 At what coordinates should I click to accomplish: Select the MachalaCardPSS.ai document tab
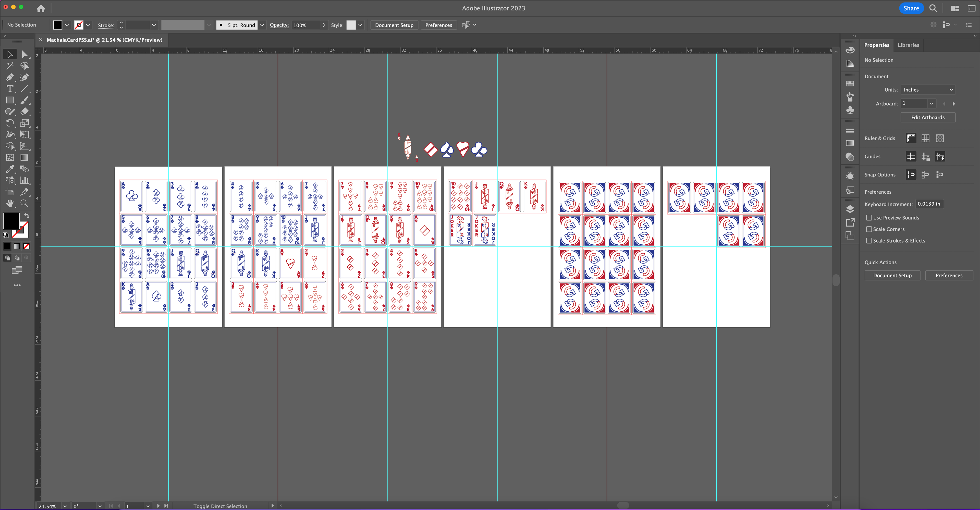pyautogui.click(x=104, y=40)
